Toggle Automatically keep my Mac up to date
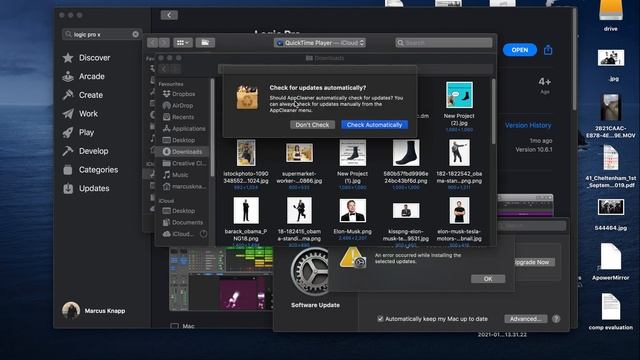 click(380, 319)
